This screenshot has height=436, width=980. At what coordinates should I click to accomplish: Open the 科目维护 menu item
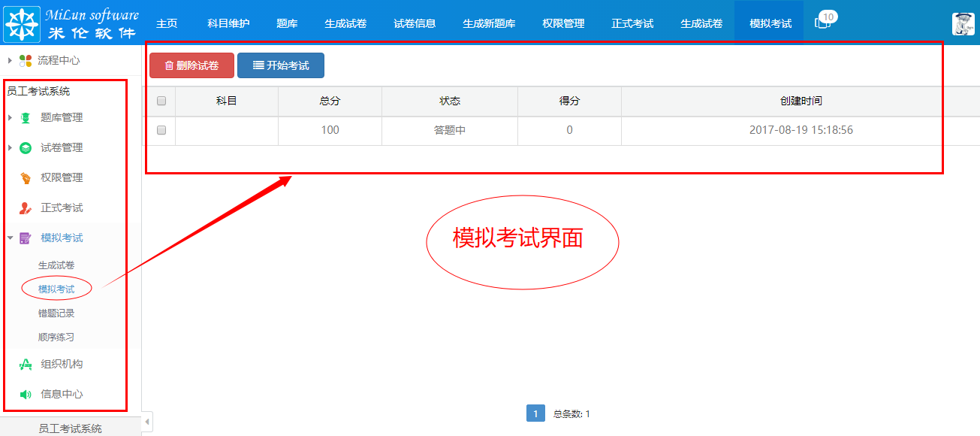[228, 23]
